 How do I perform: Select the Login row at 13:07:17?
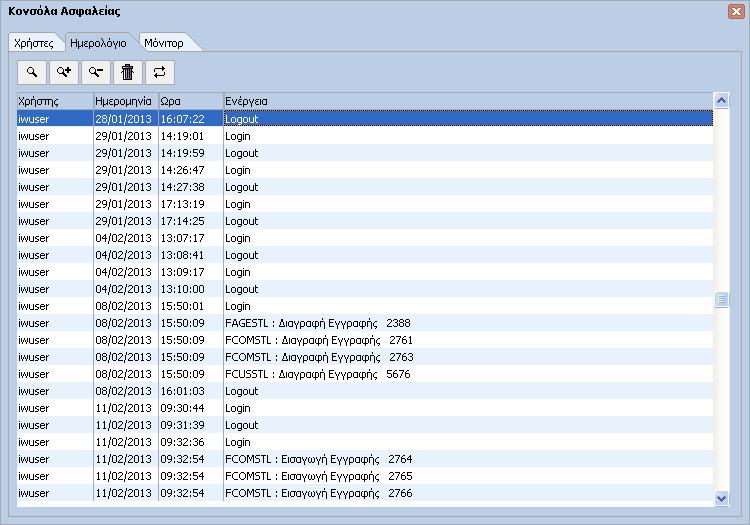pos(365,238)
